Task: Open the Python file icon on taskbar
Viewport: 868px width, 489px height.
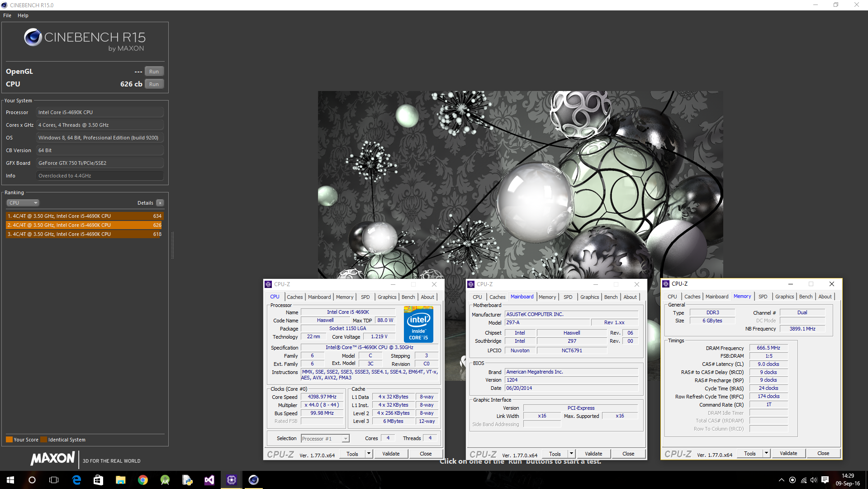Action: point(187,480)
